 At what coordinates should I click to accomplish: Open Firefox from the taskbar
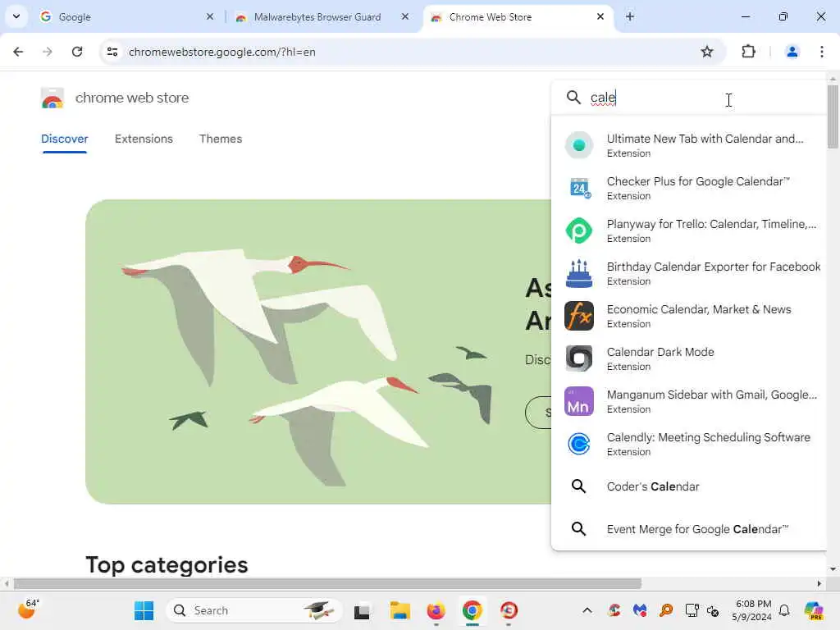436,610
